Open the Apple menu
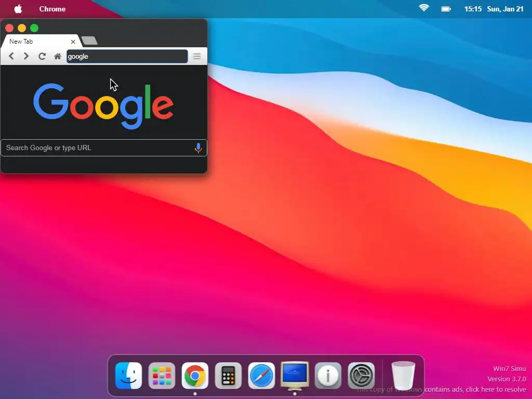This screenshot has height=399, width=532. point(18,9)
